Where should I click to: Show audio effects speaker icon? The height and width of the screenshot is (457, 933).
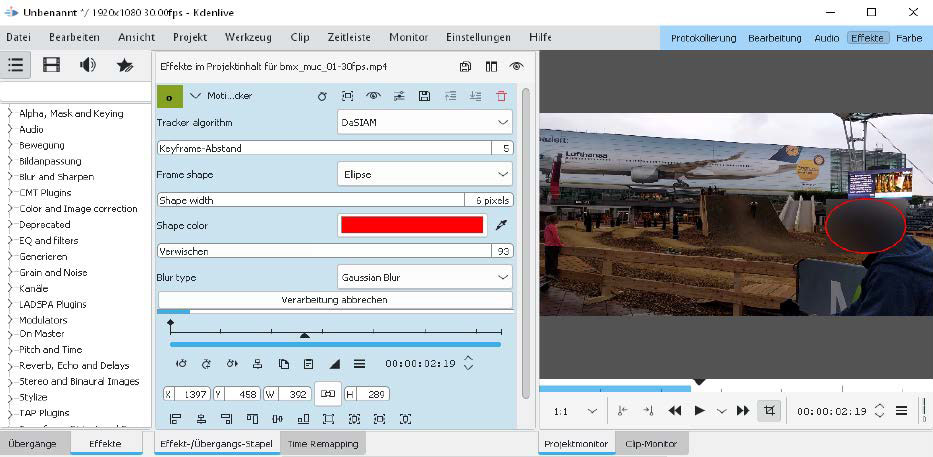coord(88,65)
